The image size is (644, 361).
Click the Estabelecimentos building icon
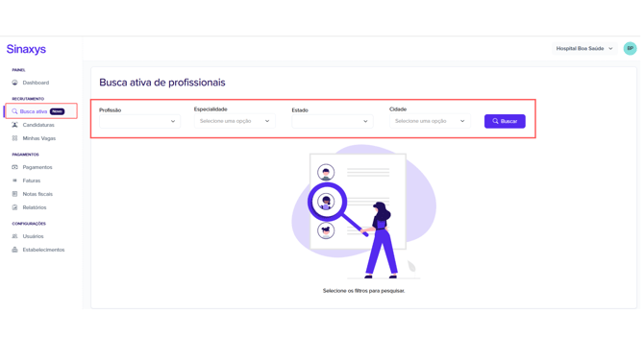[14, 250]
